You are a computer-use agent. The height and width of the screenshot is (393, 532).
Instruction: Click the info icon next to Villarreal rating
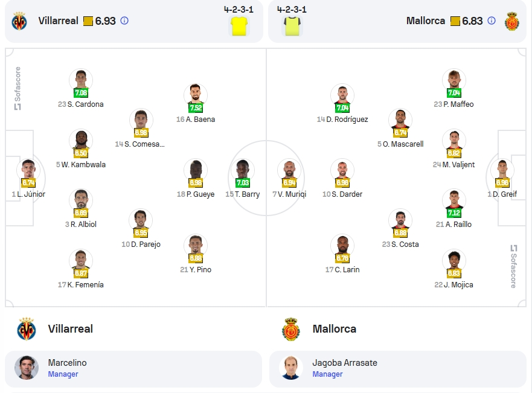[x=124, y=21]
